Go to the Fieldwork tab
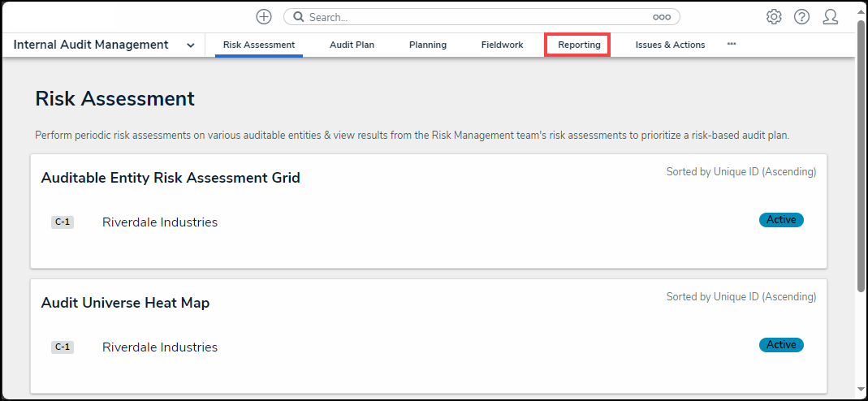Screen dimensions: 868x401 [x=502, y=45]
